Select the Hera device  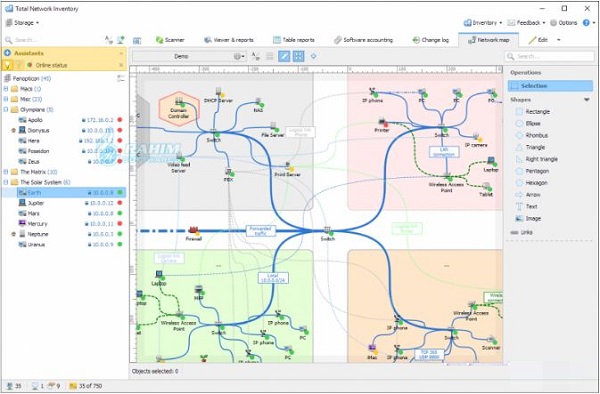coord(71,141)
